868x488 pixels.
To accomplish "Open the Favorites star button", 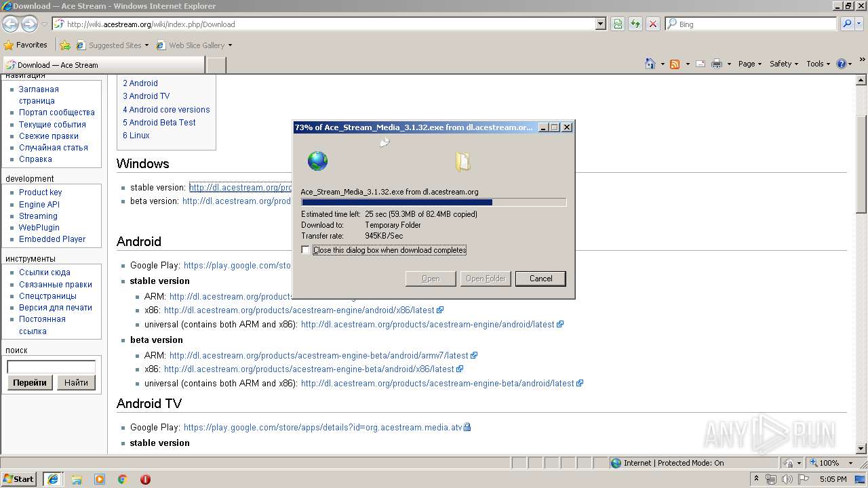I will pos(25,45).
